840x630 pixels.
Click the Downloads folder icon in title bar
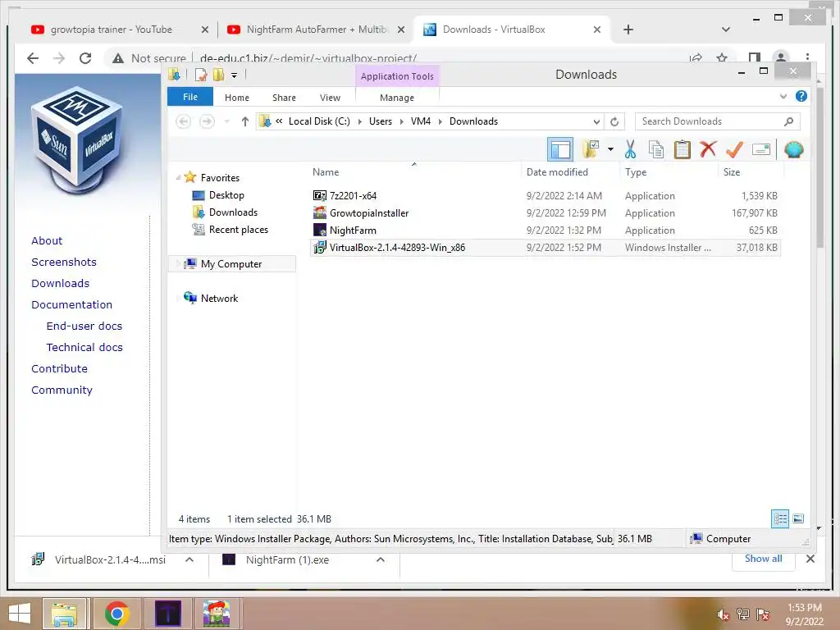[174, 75]
